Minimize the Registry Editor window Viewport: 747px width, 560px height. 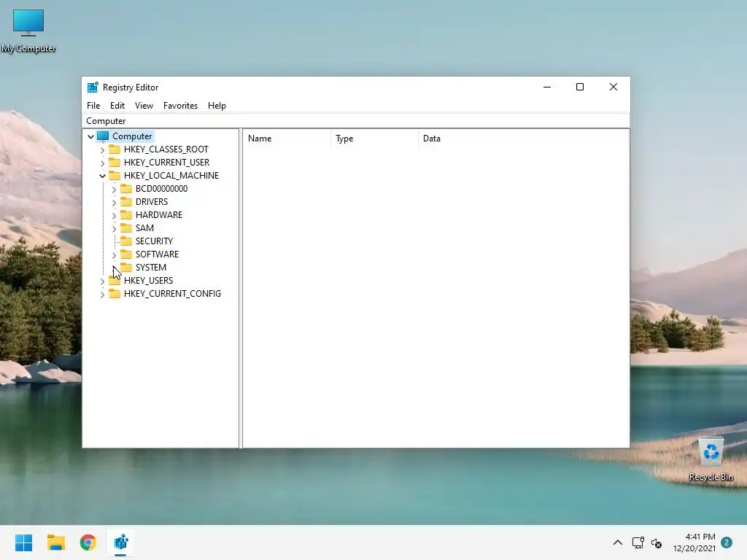pos(547,87)
